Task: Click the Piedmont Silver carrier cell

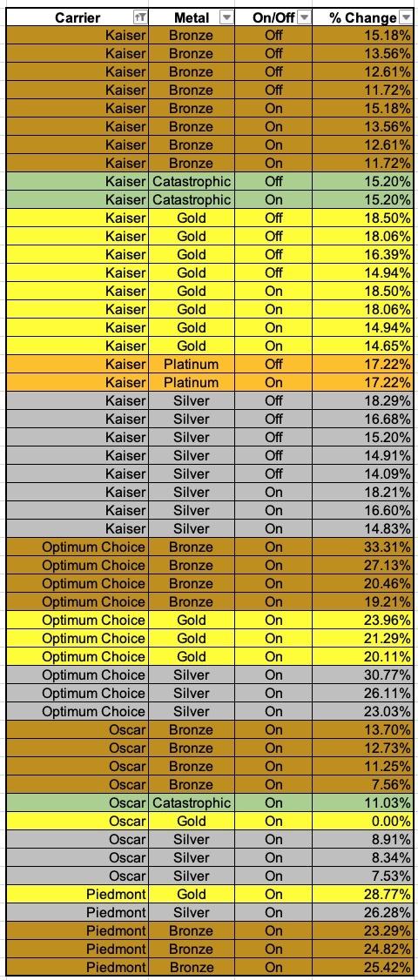Action: (x=78, y=912)
